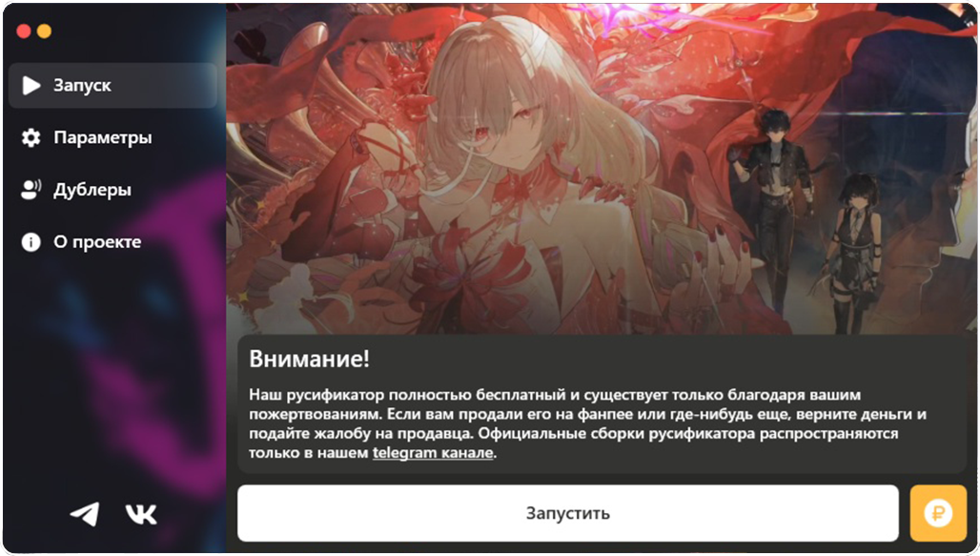Open the Telegram paper-plane icon in sidebar
This screenshot has width=980, height=556.
coord(85,513)
